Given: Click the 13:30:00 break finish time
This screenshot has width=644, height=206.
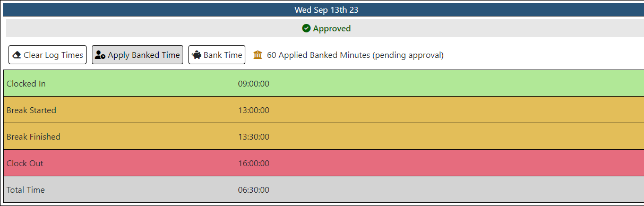Looking at the screenshot, I should pos(254,137).
